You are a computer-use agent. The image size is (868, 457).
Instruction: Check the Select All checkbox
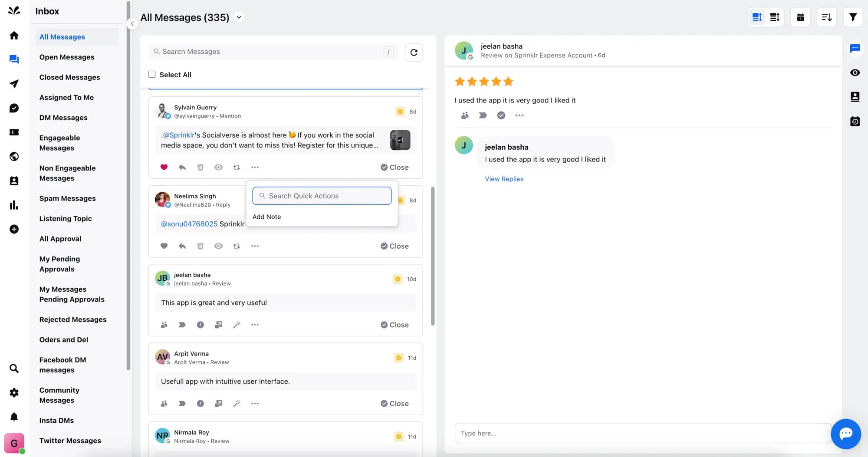(x=151, y=74)
